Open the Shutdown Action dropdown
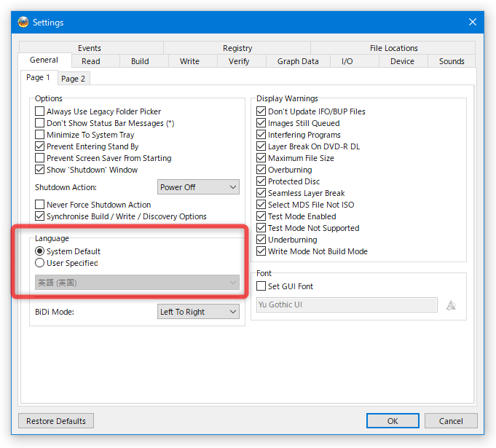 [198, 187]
